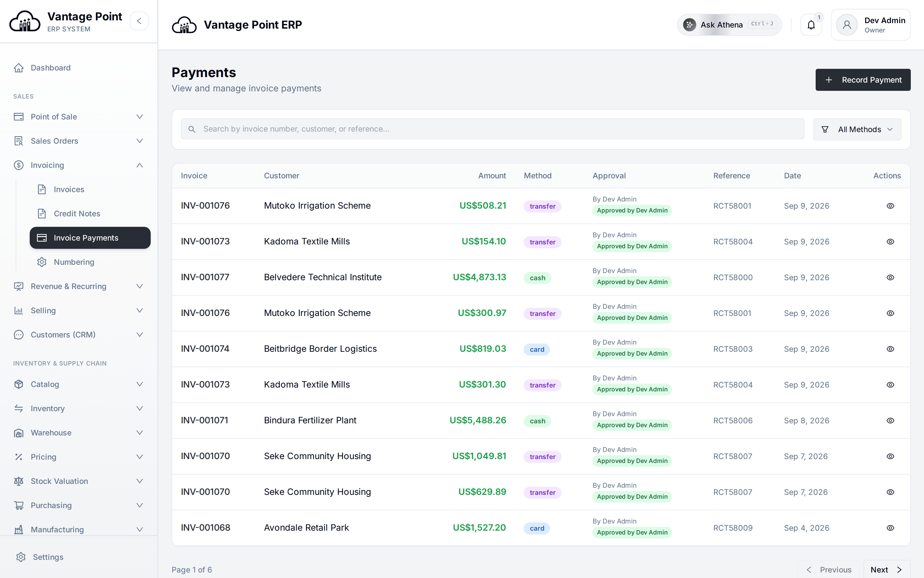924x578 pixels.
Task: Expand the Selling chevron
Action: [140, 310]
